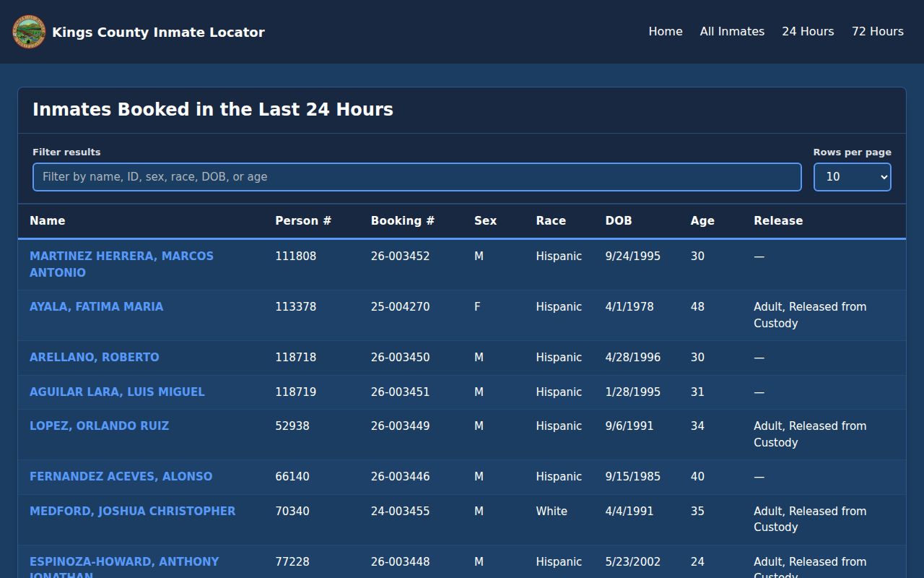This screenshot has height=578, width=924.
Task: Open MARTINEZ HERRERA, MARCOS ANTONIO record
Action: coord(121,264)
